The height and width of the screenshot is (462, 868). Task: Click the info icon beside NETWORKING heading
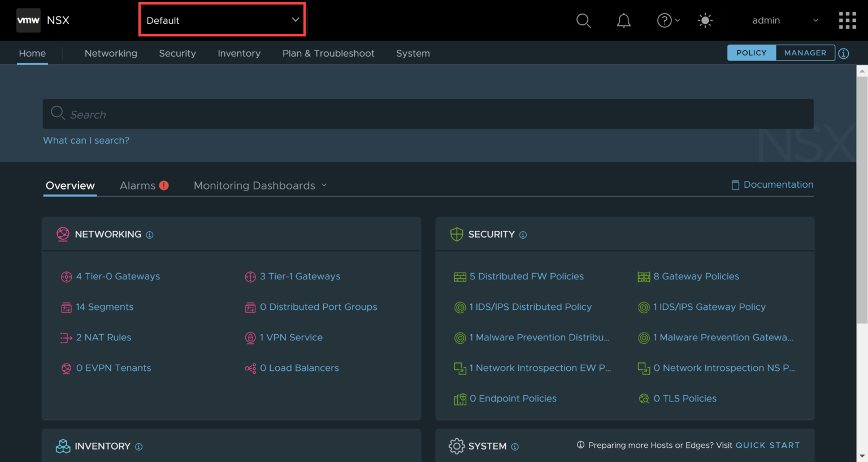click(x=149, y=235)
